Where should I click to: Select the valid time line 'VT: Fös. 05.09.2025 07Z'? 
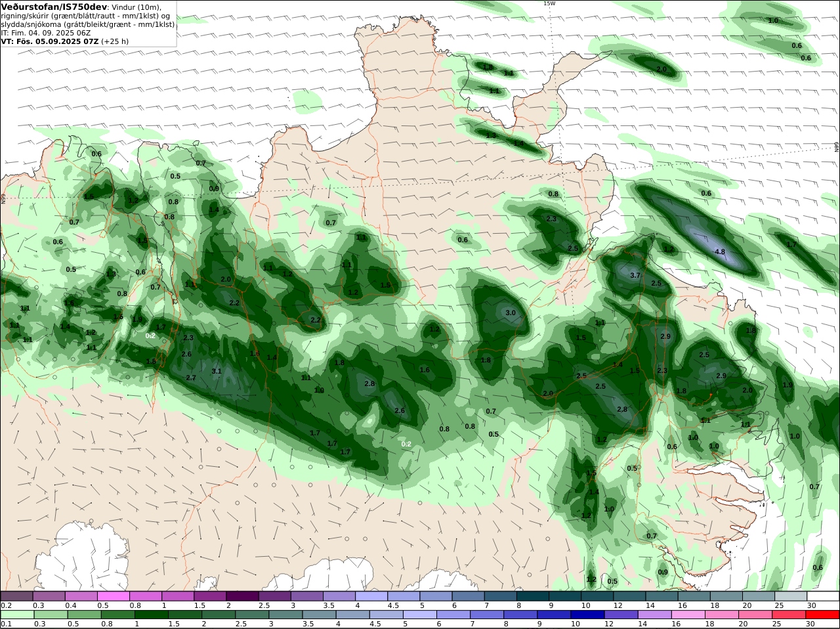pos(50,41)
